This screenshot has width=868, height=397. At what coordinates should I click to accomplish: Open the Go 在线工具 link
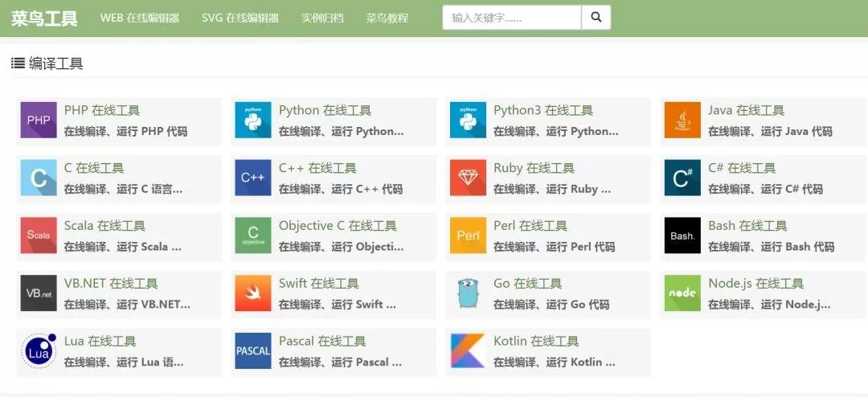(x=527, y=283)
